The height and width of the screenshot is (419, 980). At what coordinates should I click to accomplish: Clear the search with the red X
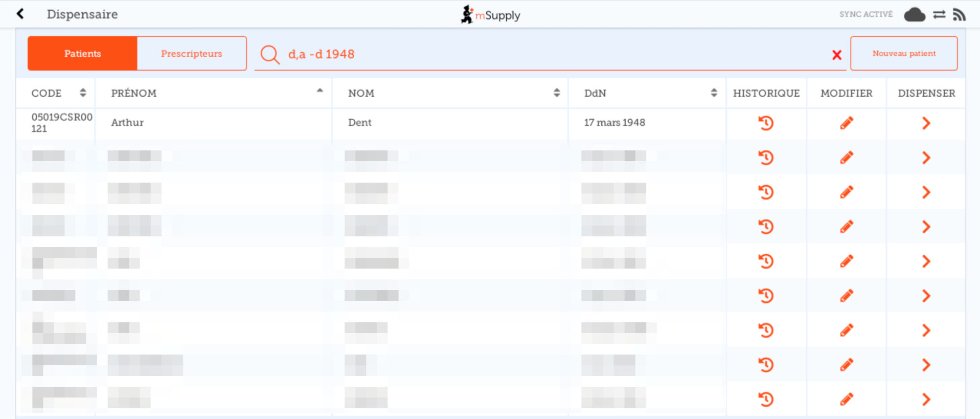click(x=836, y=55)
